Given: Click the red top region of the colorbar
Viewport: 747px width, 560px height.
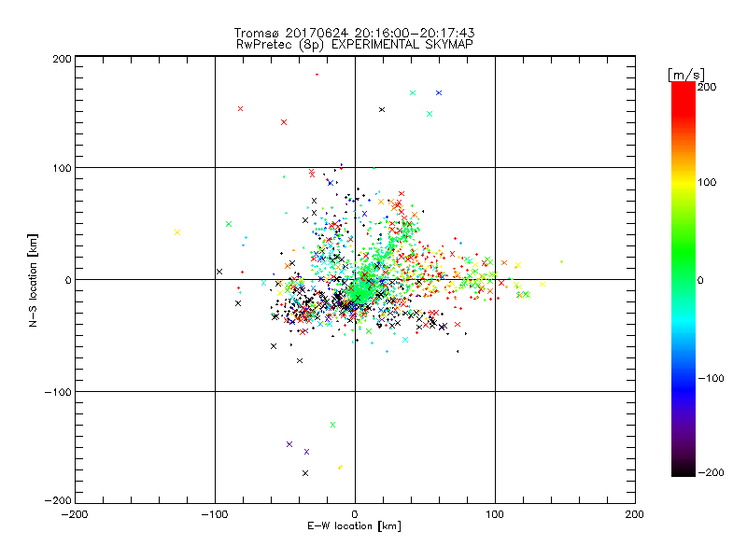Looking at the screenshot, I should [x=684, y=100].
